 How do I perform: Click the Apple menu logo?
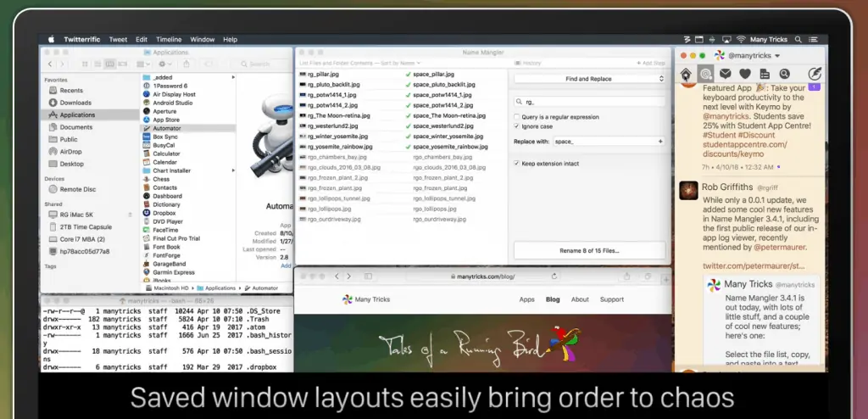51,39
